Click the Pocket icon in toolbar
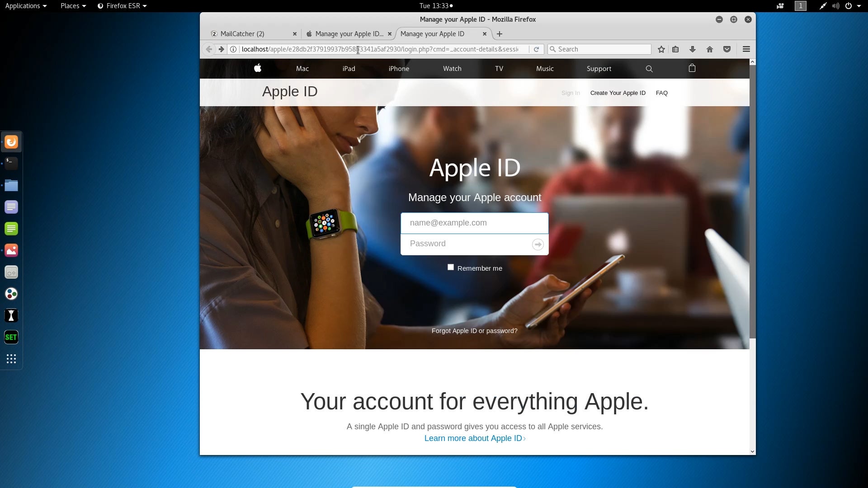 point(727,49)
